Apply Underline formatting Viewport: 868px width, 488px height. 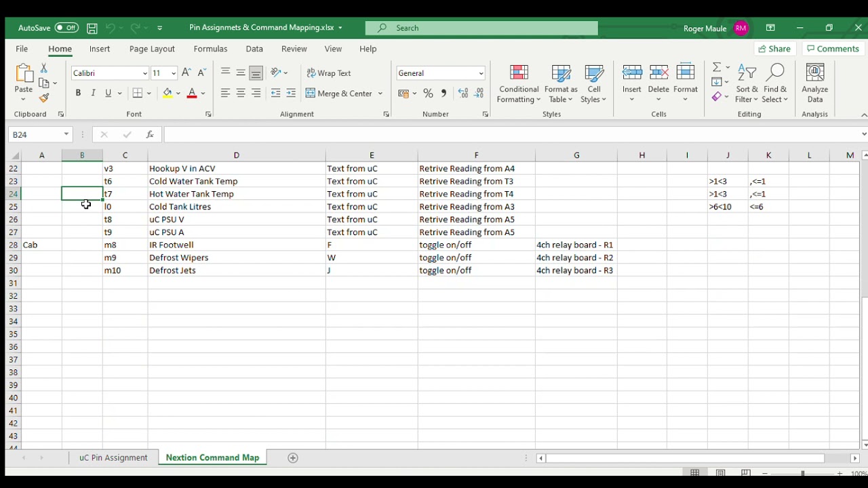point(108,93)
